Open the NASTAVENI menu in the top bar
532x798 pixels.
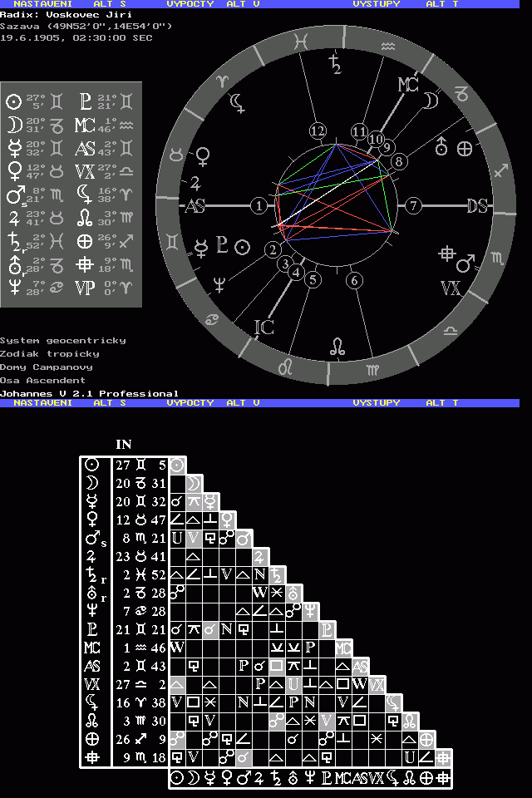click(x=42, y=4)
